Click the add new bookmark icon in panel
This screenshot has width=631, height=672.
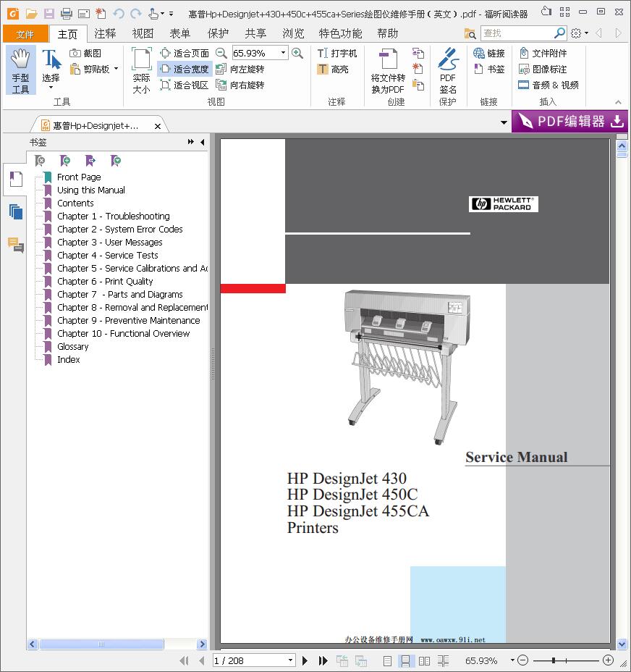(65, 161)
